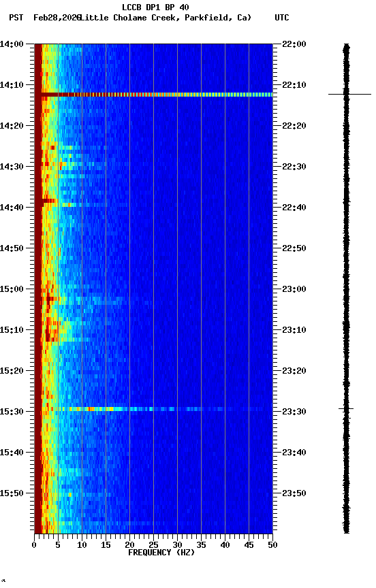Click the 0 Hz axis label
376x588 pixels.
point(34,545)
